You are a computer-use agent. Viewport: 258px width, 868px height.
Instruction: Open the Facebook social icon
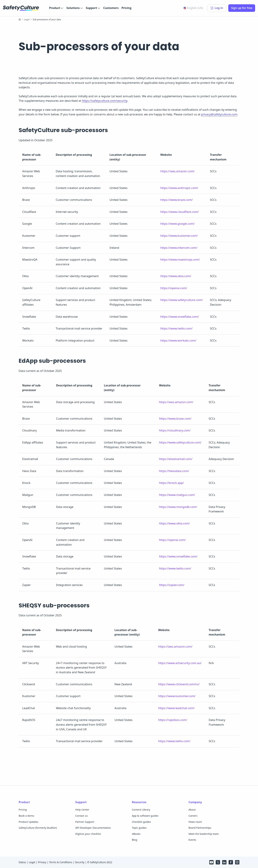click(x=231, y=862)
